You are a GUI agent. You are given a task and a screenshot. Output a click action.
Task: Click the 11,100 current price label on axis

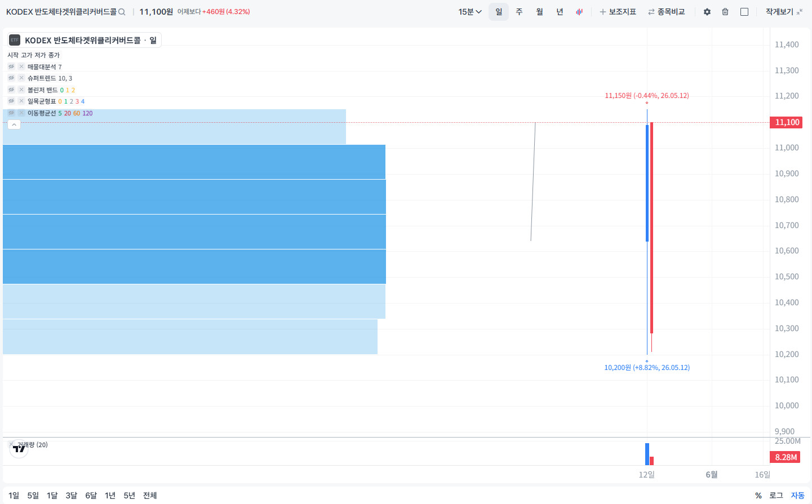(787, 122)
